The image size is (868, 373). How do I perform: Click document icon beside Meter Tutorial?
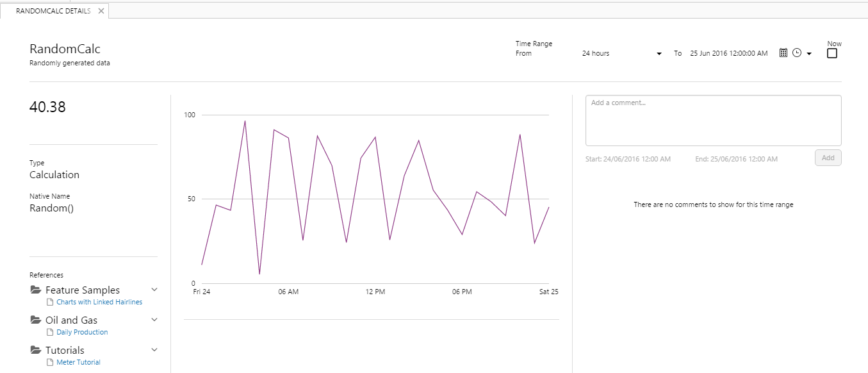click(x=51, y=362)
